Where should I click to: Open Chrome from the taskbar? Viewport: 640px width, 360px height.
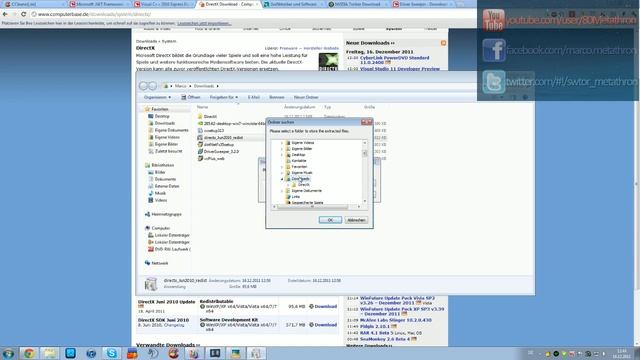pos(29,353)
